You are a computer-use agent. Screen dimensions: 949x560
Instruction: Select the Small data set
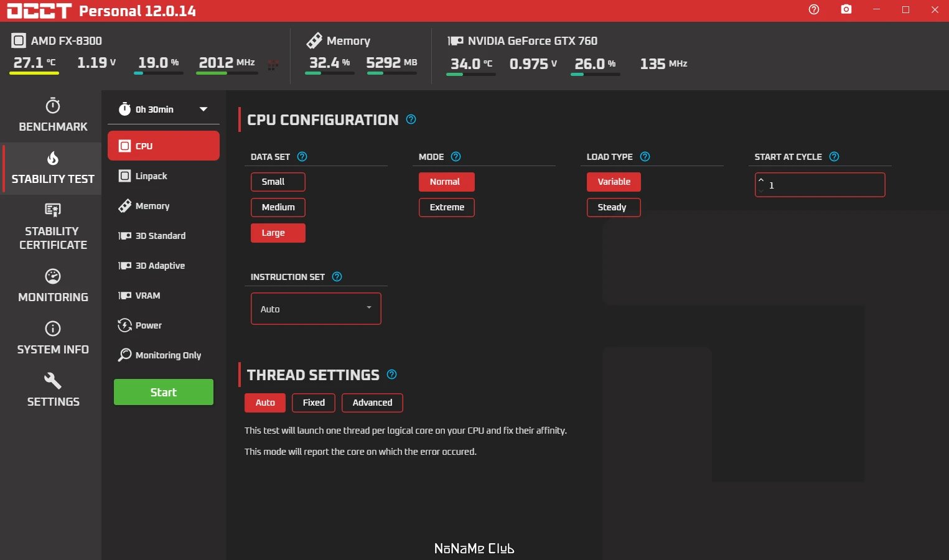(278, 182)
